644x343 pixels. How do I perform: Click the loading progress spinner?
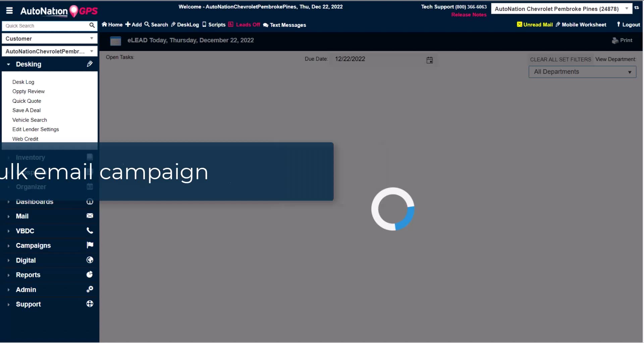pyautogui.click(x=393, y=209)
